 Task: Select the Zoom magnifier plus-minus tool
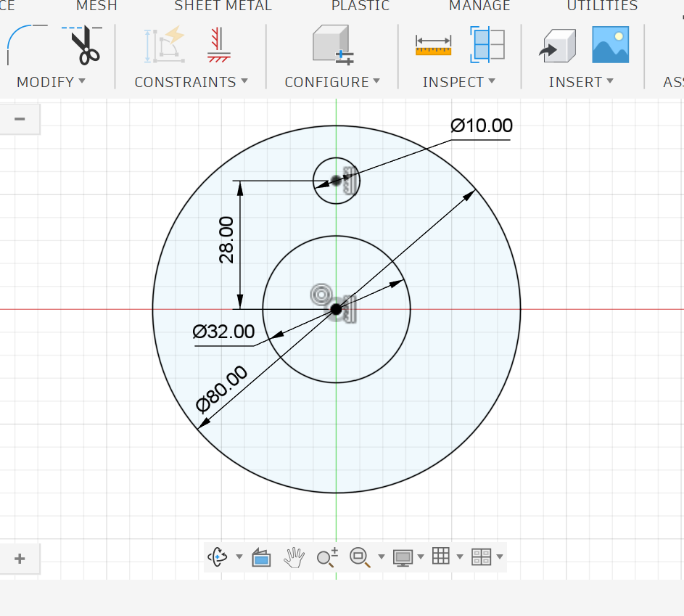327,557
